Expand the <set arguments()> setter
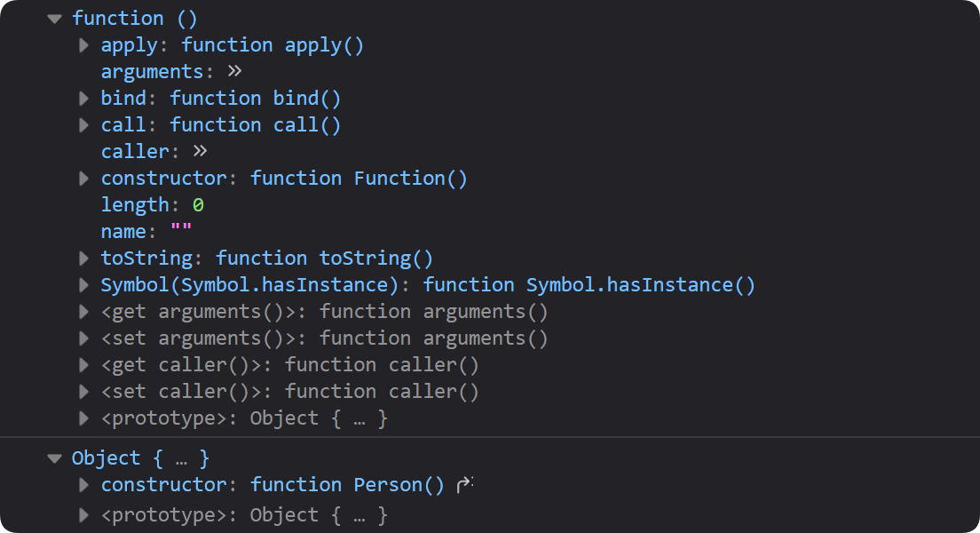This screenshot has width=980, height=533. (x=83, y=338)
